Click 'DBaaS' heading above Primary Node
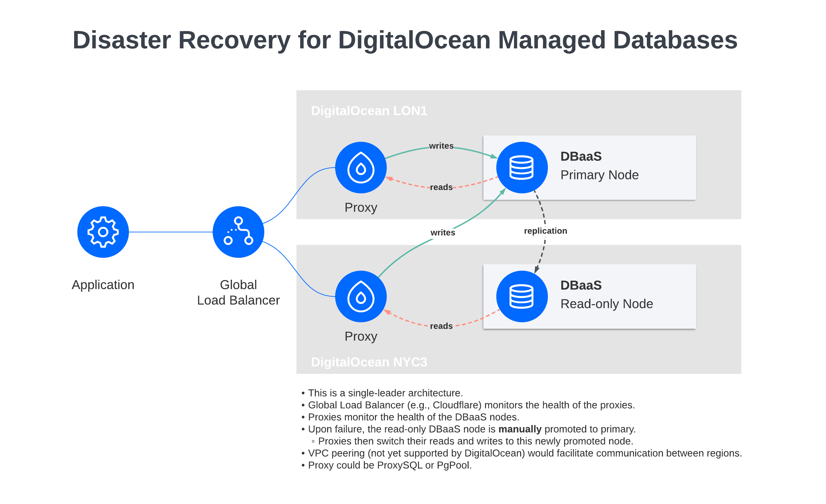Viewport: 826px width, 504px height. pyautogui.click(x=581, y=157)
